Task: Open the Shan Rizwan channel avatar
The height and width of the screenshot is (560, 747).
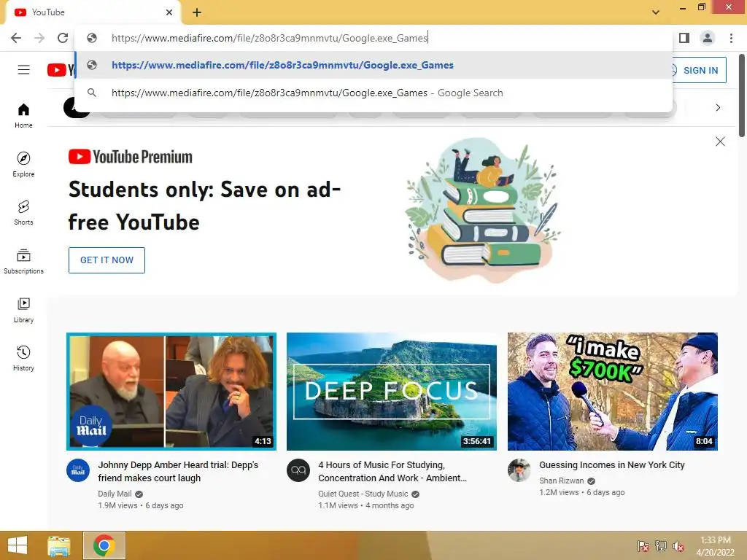Action: pyautogui.click(x=519, y=470)
